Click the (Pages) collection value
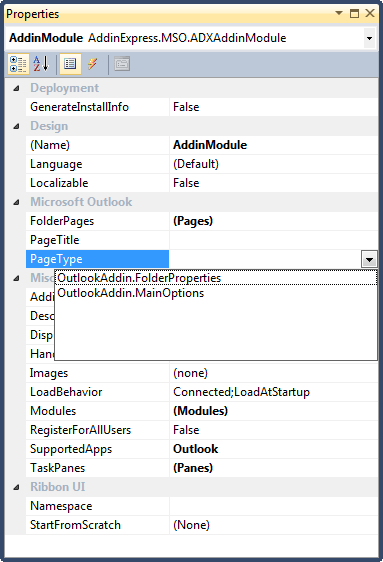Viewport: 383px width, 562px height. 273,221
